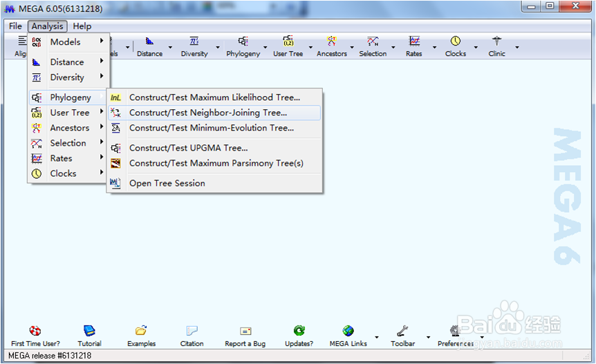
Task: Click the Preferences gear icon
Action: (455, 331)
